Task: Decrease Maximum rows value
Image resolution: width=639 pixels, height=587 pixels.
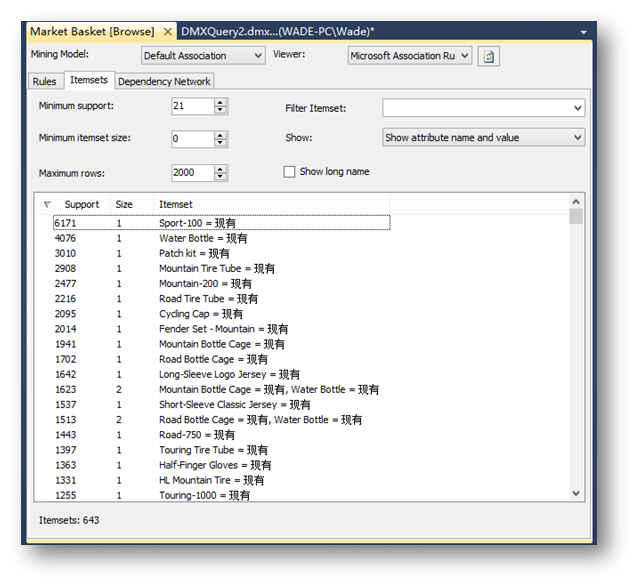Action: [220, 177]
